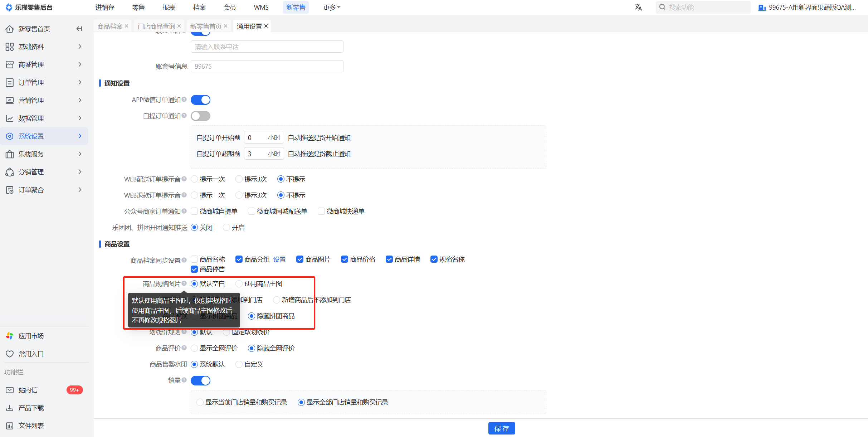Viewport: 868px width, 437px height.
Task: Click the 保存 button
Action: [502, 428]
